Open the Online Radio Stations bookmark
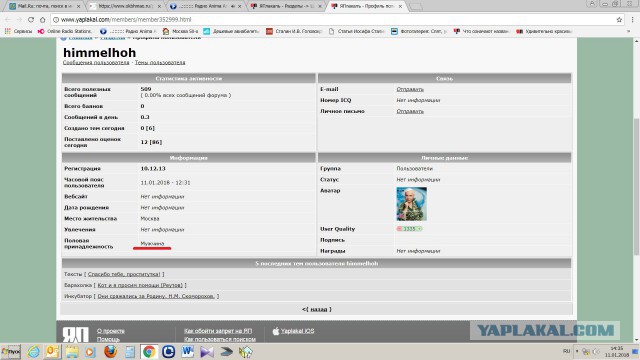Image resolution: width=640 pixels, height=360 pixels. point(65,31)
